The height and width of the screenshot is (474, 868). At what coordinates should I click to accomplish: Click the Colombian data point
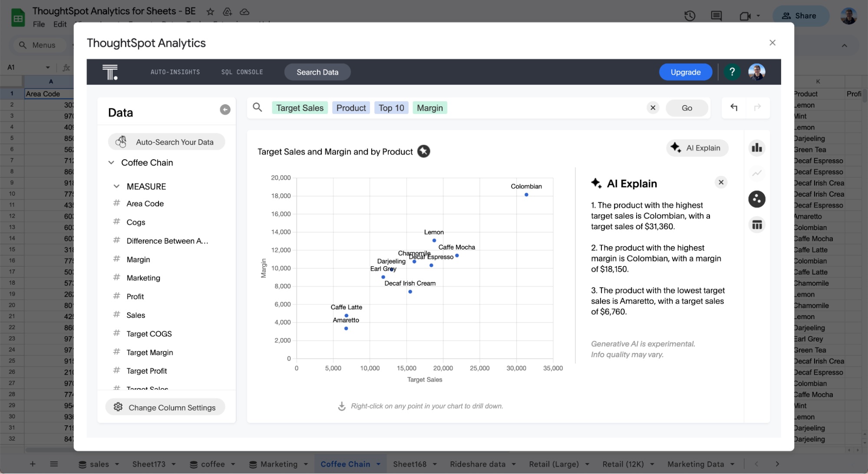(x=526, y=195)
